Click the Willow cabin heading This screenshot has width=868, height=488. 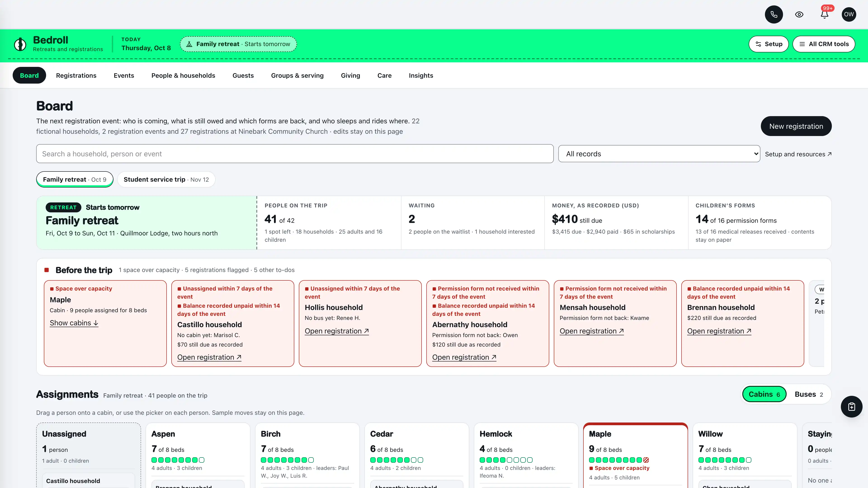coord(710,434)
